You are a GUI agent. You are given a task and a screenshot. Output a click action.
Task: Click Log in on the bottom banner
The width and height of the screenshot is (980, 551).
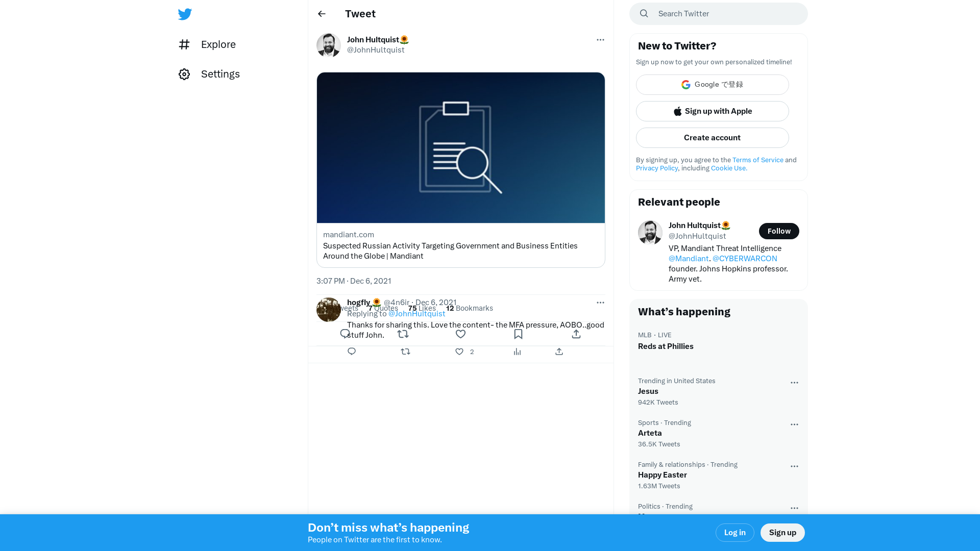734,533
